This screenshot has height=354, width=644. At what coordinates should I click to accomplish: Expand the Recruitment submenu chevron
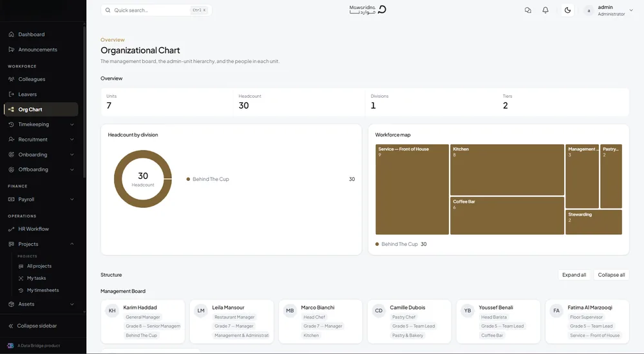coord(72,140)
